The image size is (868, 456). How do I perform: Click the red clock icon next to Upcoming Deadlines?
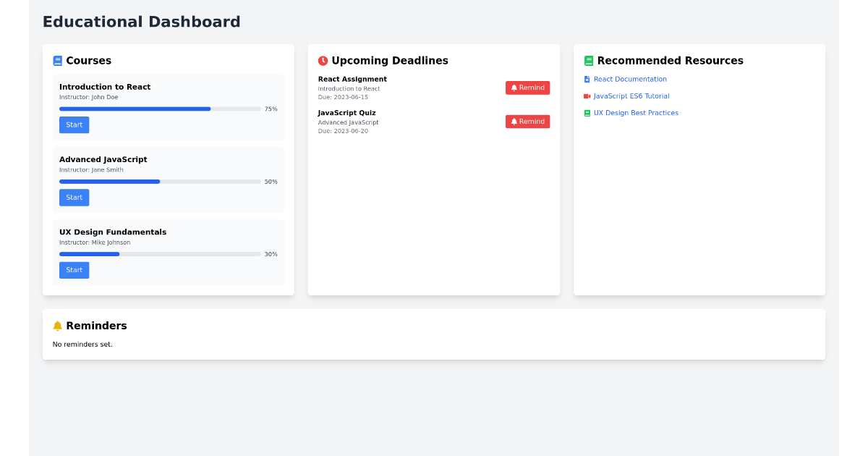(323, 61)
